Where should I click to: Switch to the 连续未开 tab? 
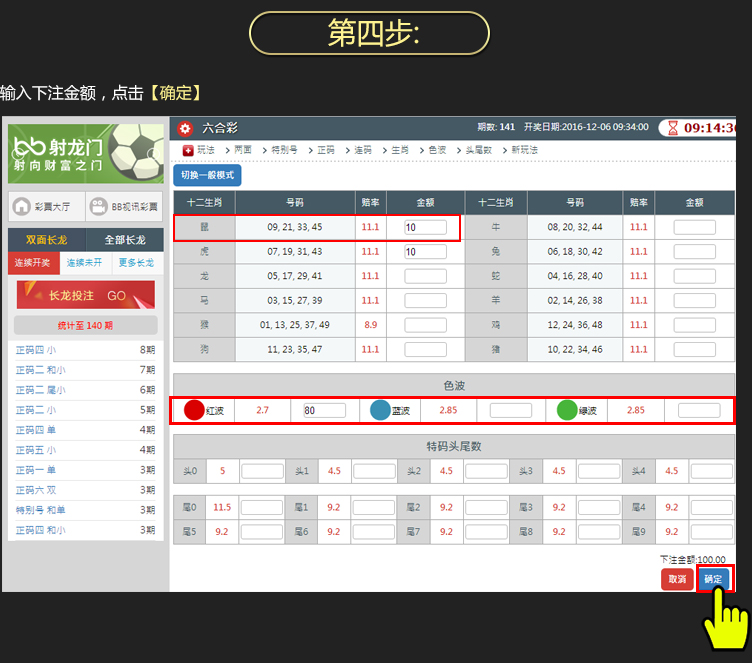pyautogui.click(x=84, y=263)
